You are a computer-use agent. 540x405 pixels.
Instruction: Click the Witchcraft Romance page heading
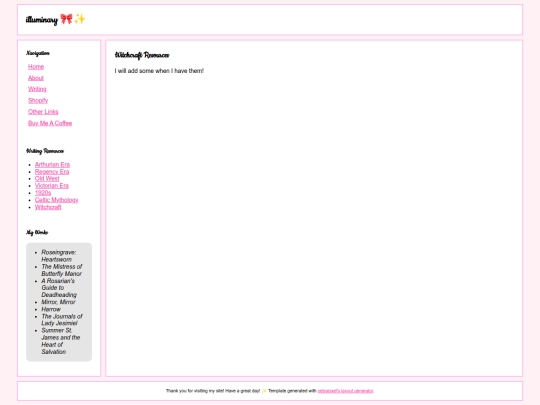[x=142, y=55]
